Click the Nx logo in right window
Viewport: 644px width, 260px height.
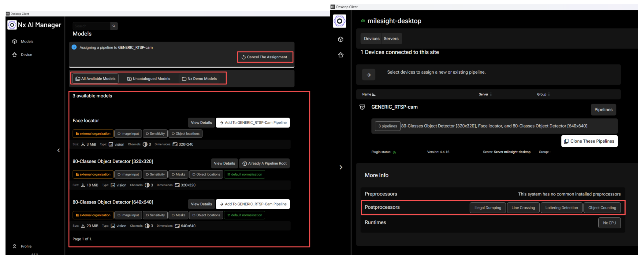click(x=340, y=21)
